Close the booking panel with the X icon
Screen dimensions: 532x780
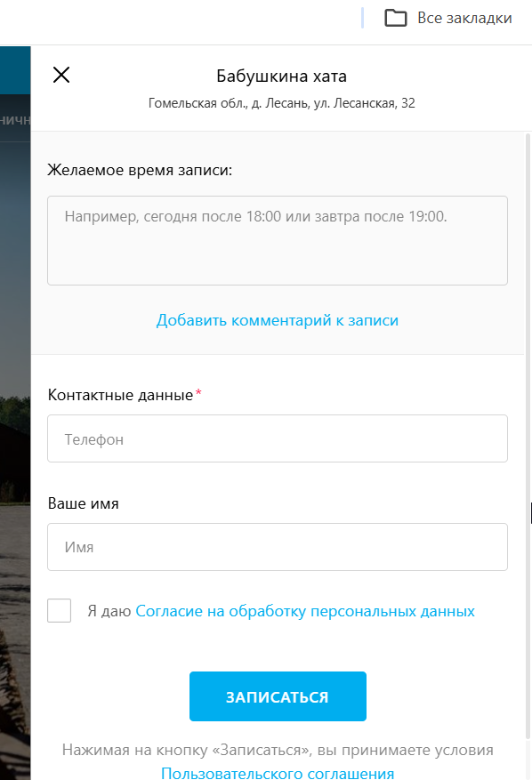point(61,75)
